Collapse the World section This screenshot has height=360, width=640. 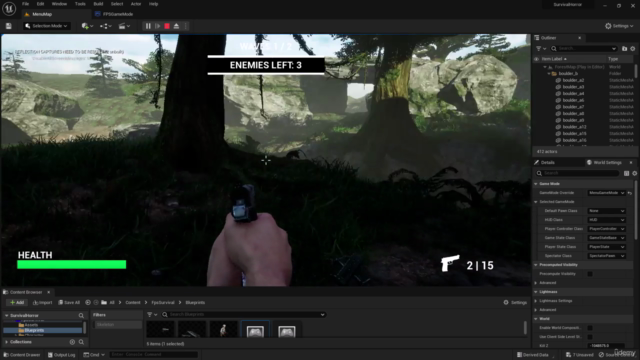[536, 319]
